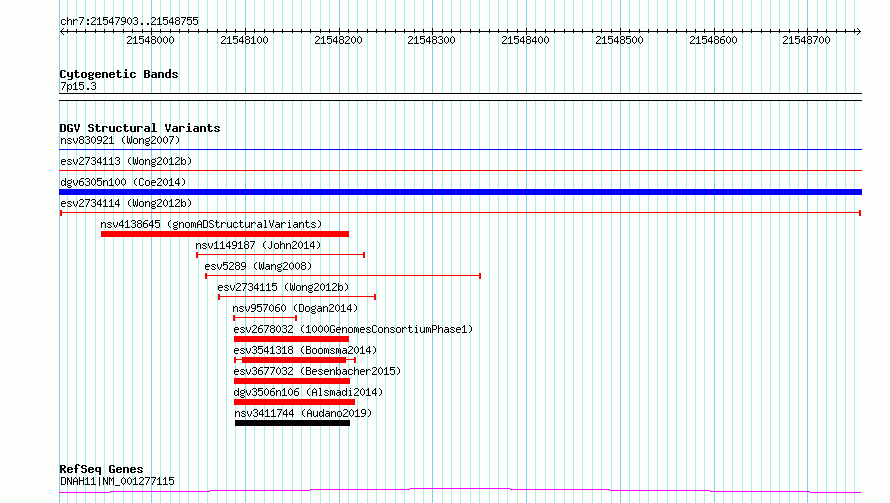This screenshot has width=890, height=503.
Task: Select the 7p15.3 band label
Action: pos(78,86)
